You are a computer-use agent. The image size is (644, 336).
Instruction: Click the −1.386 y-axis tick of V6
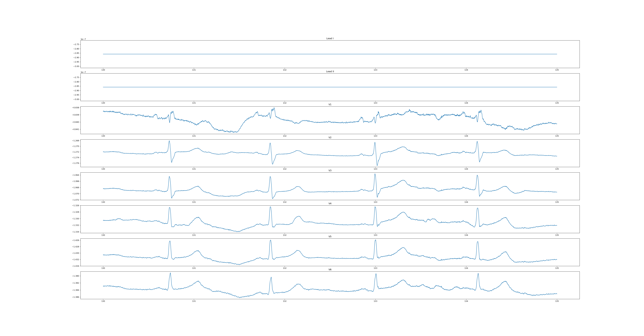click(x=76, y=297)
